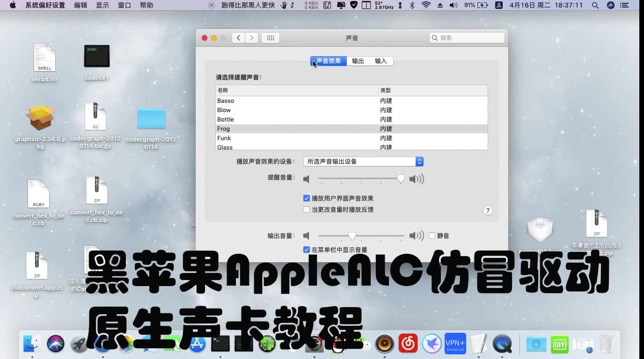Open the 帮助 menu
The image size is (644, 359).
(x=146, y=5)
